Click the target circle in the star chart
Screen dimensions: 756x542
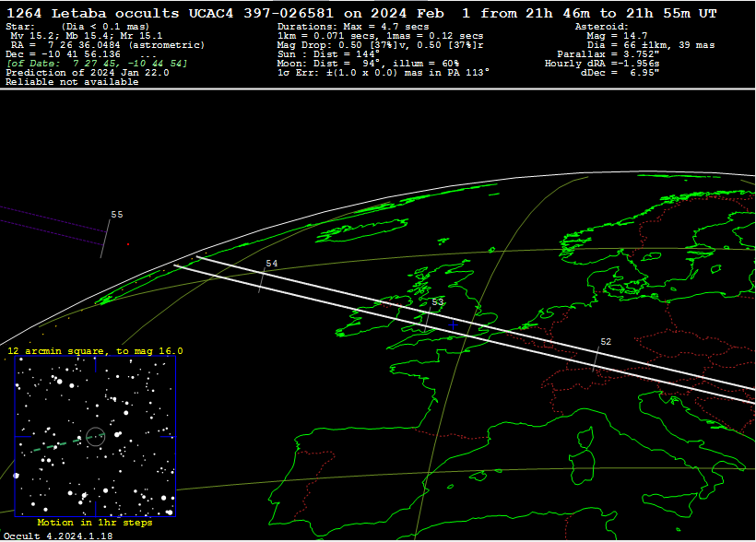[x=96, y=436]
